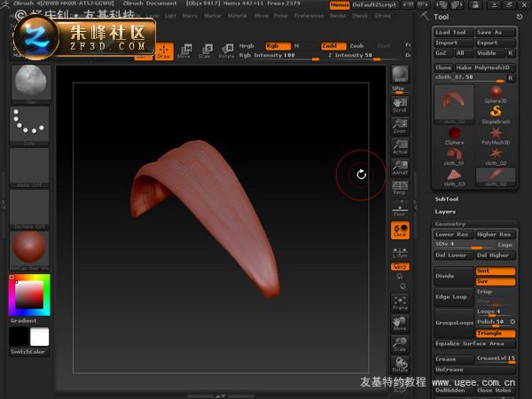Toggle the Rgb paint mode
This screenshot has height=399, width=532.
pyautogui.click(x=278, y=46)
